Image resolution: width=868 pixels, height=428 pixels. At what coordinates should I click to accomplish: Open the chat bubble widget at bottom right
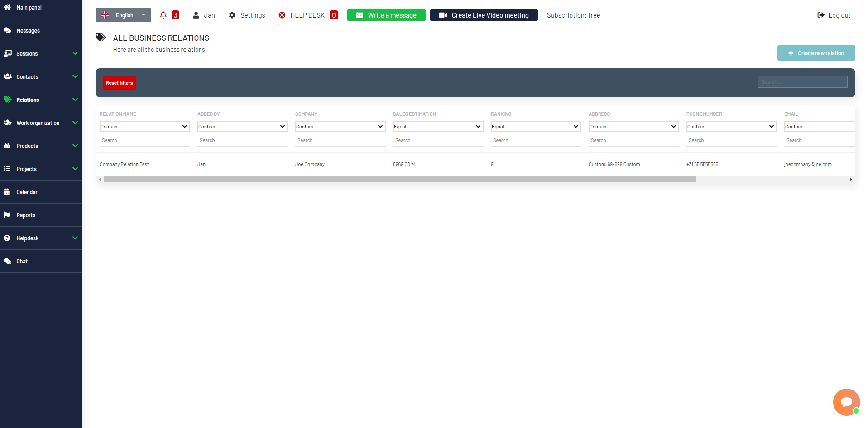click(x=846, y=402)
